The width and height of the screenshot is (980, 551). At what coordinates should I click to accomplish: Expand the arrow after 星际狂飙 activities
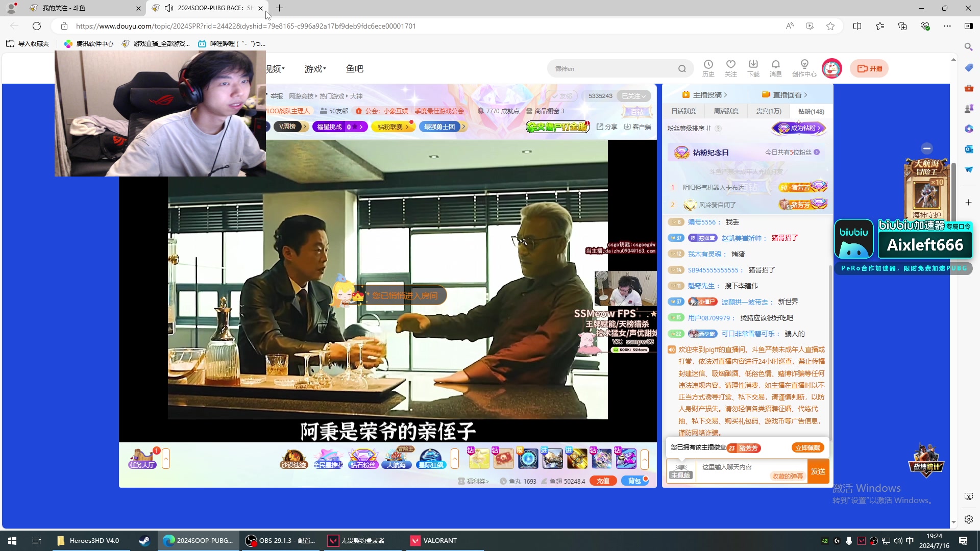click(x=455, y=459)
